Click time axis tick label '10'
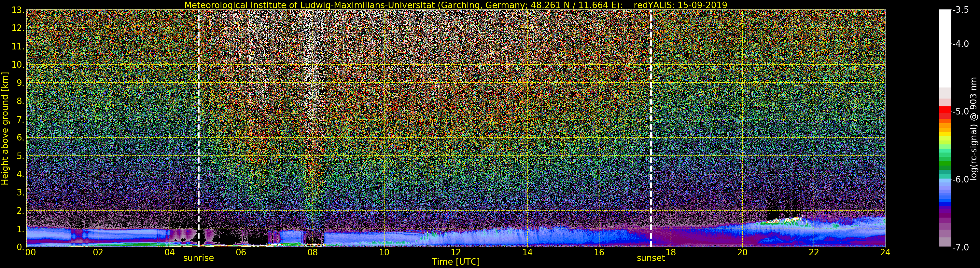The image size is (980, 268). (x=384, y=252)
